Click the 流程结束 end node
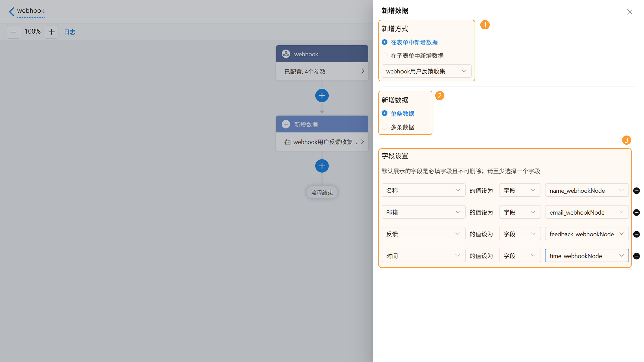This screenshot has width=644, height=362. point(322,193)
